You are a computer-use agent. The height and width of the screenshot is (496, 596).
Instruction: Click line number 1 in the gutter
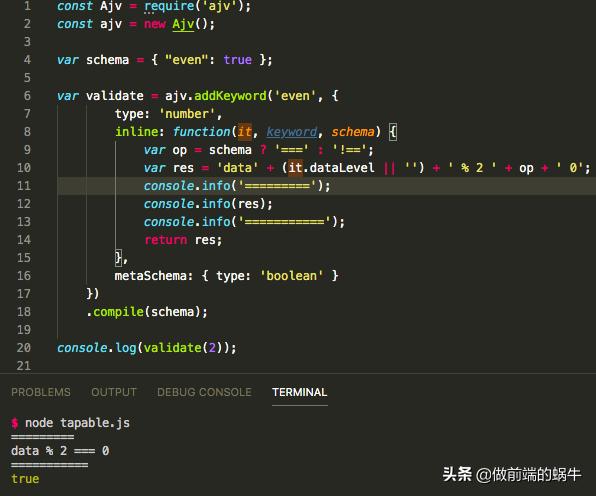point(27,6)
